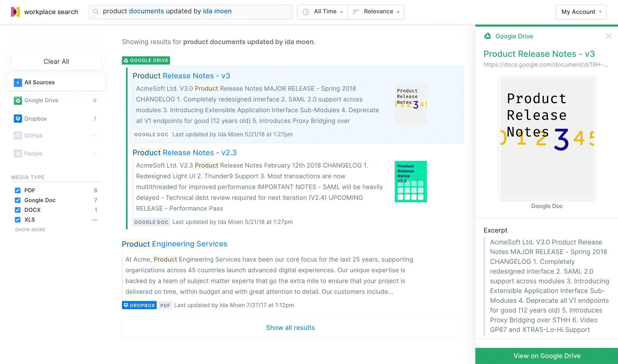Click View on Google Drive button
Screen dimensions: 618x364
click(x=547, y=356)
